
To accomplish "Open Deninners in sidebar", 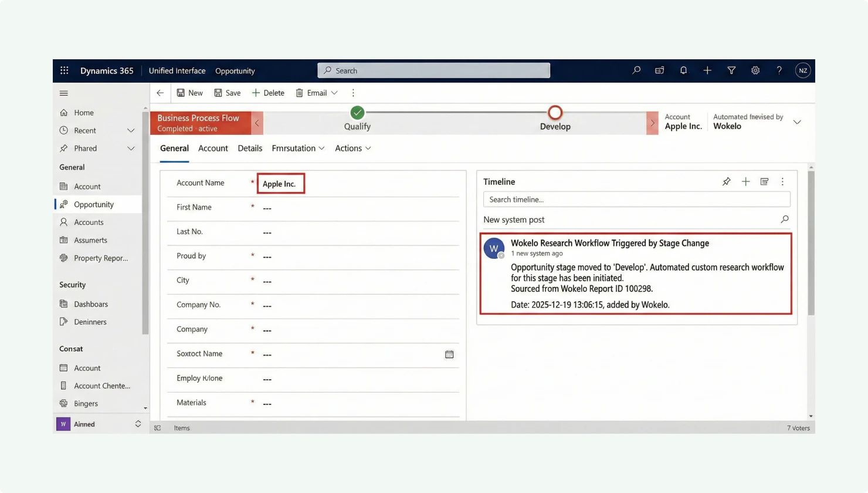I will click(x=90, y=322).
